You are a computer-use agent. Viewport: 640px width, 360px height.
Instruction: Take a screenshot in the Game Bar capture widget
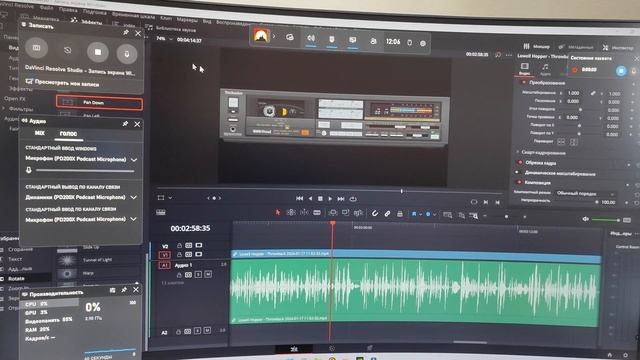click(x=36, y=48)
